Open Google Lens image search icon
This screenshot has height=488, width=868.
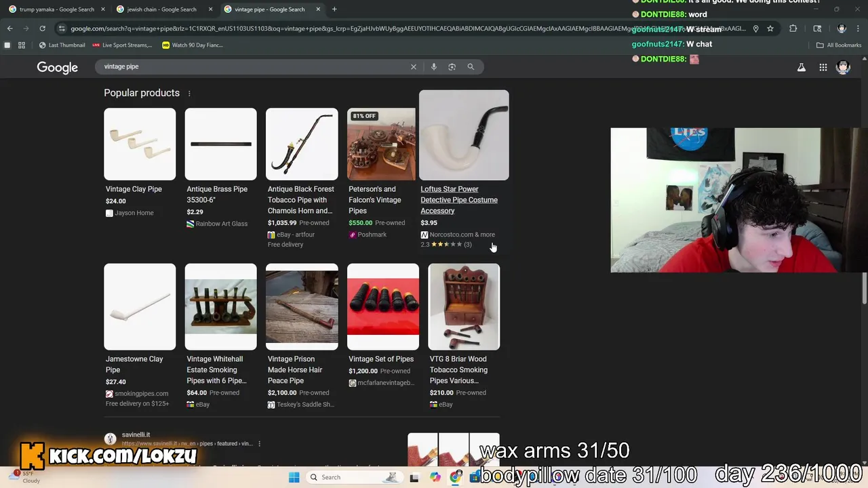click(452, 66)
